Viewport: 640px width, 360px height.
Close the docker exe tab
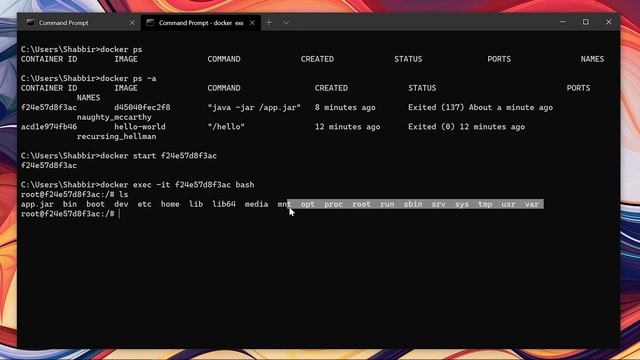pyautogui.click(x=252, y=23)
